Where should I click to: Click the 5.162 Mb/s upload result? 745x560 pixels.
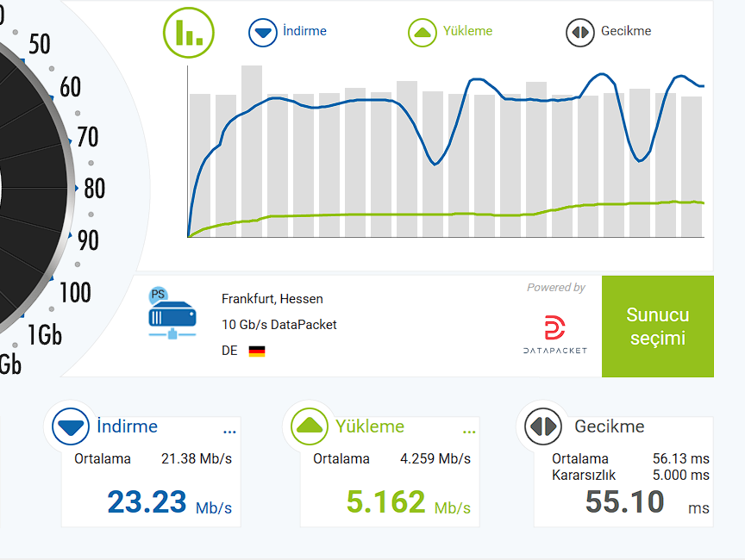coord(409,502)
